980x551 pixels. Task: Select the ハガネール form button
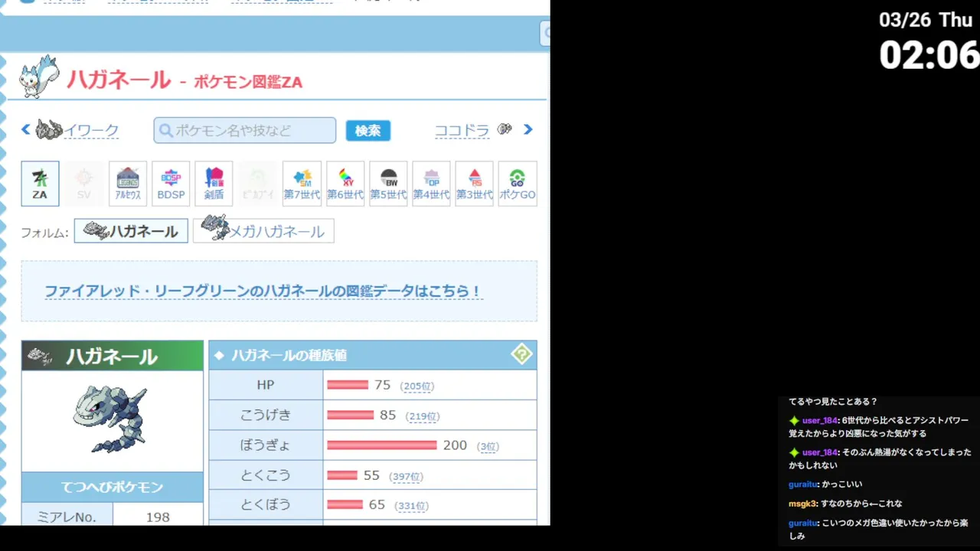(x=131, y=230)
